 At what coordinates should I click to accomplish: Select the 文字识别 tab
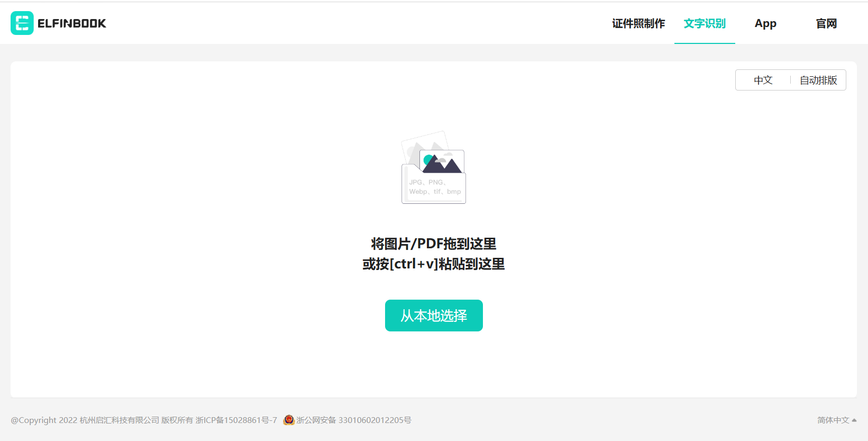coord(705,23)
